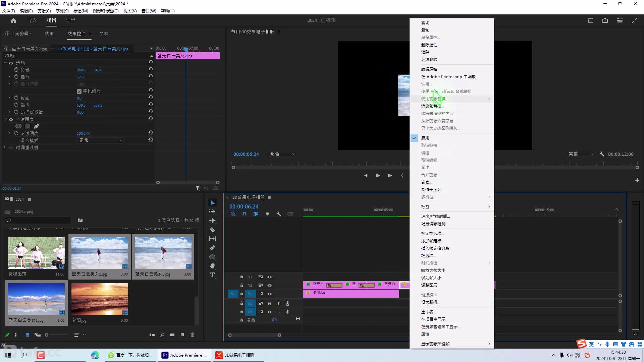The width and height of the screenshot is (644, 362).
Task: Open Adobe Premiere taskbar button
Action: coord(184,355)
